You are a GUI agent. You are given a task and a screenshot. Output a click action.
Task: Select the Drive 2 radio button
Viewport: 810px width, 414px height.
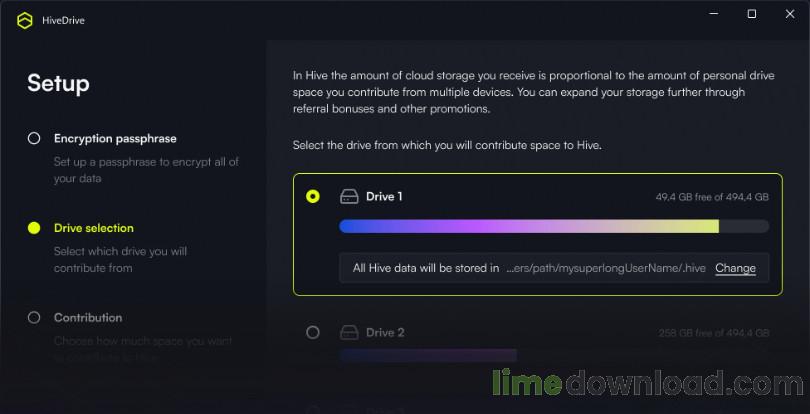pos(313,332)
